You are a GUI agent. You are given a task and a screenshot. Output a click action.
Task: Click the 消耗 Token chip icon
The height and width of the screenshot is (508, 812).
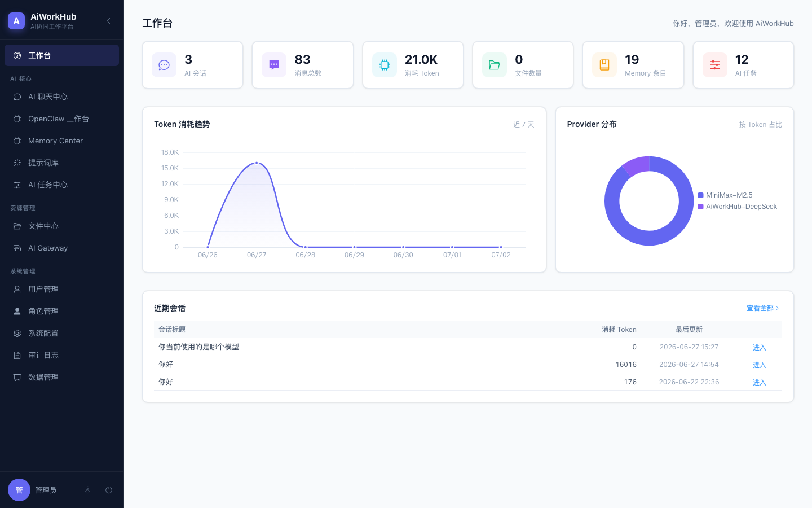click(385, 65)
